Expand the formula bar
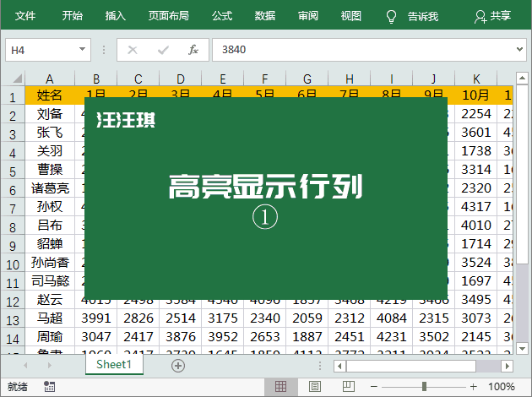532x397 pixels. coord(519,50)
